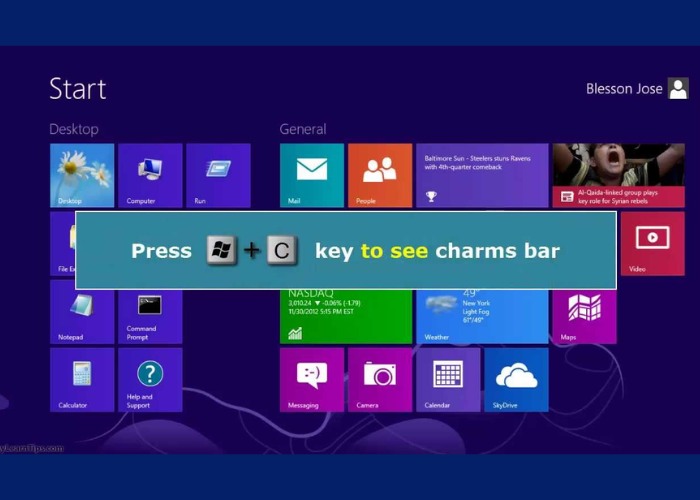Click the Blesson Jose user name
Screen dimensions: 700x500
[624, 89]
